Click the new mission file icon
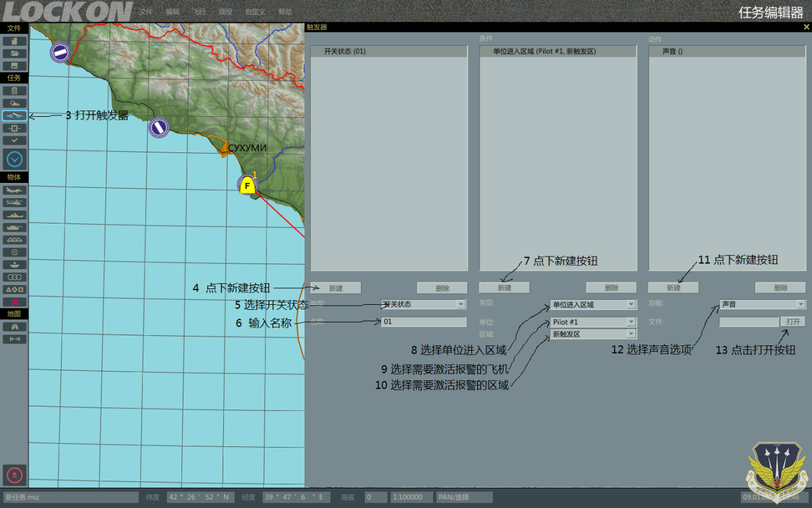Screen dimensions: 812x508 click(14, 41)
